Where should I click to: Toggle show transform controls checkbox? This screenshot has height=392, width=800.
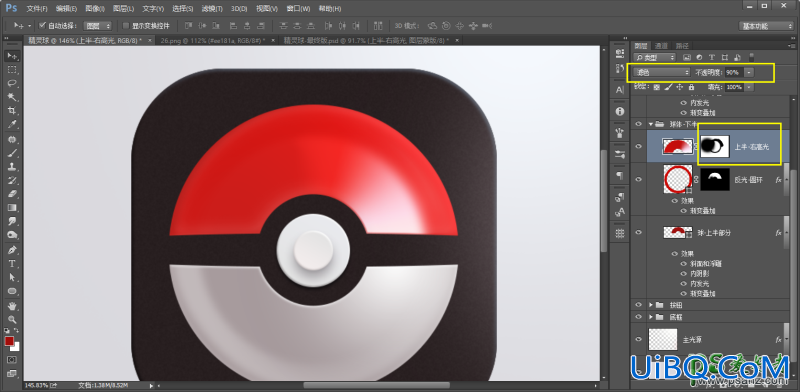127,25
